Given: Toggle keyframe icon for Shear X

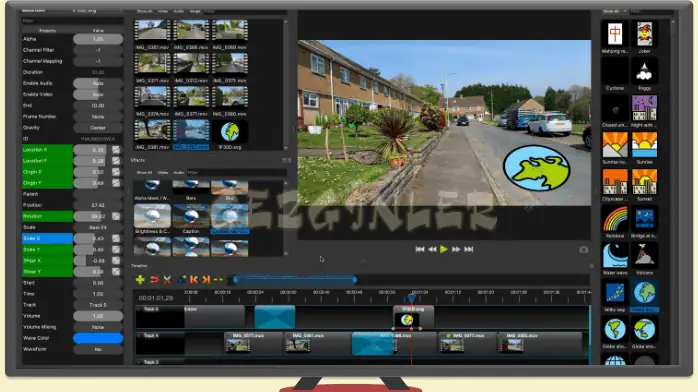Looking at the screenshot, I should [x=116, y=261].
